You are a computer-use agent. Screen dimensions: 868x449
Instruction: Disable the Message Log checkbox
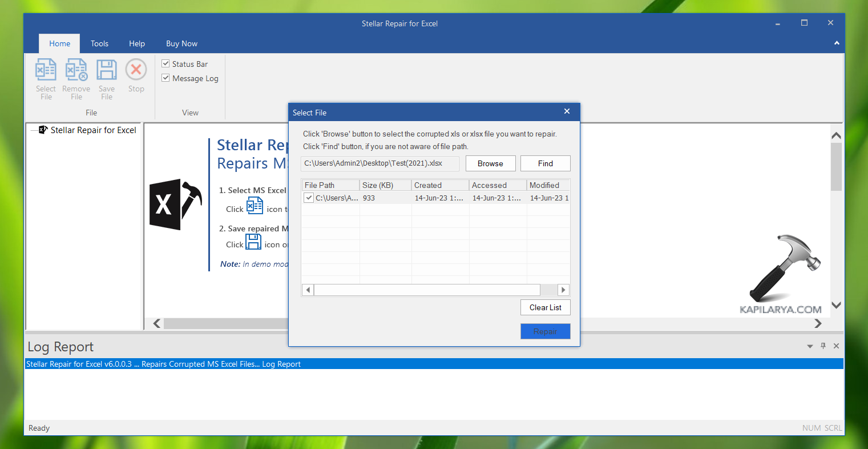[x=166, y=78]
